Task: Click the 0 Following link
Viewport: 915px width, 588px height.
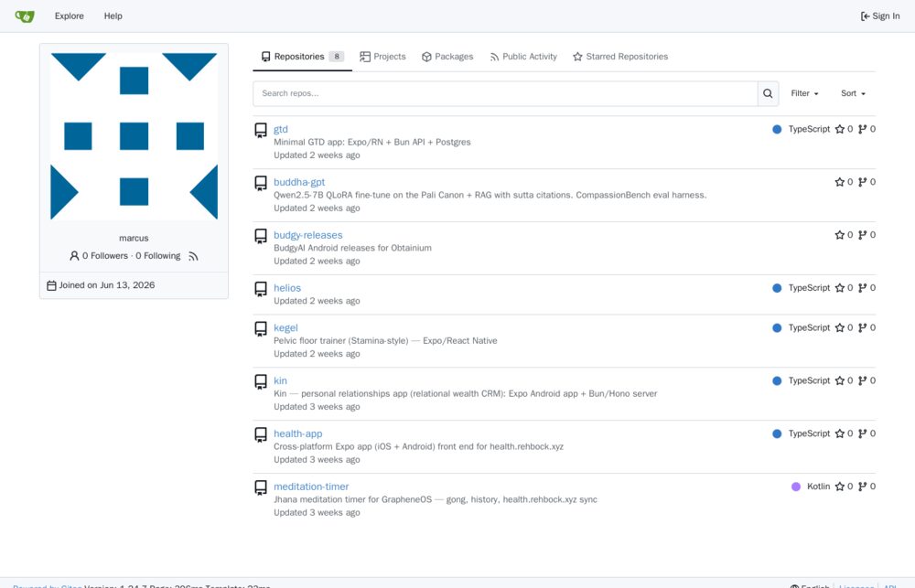Action: click(x=158, y=256)
